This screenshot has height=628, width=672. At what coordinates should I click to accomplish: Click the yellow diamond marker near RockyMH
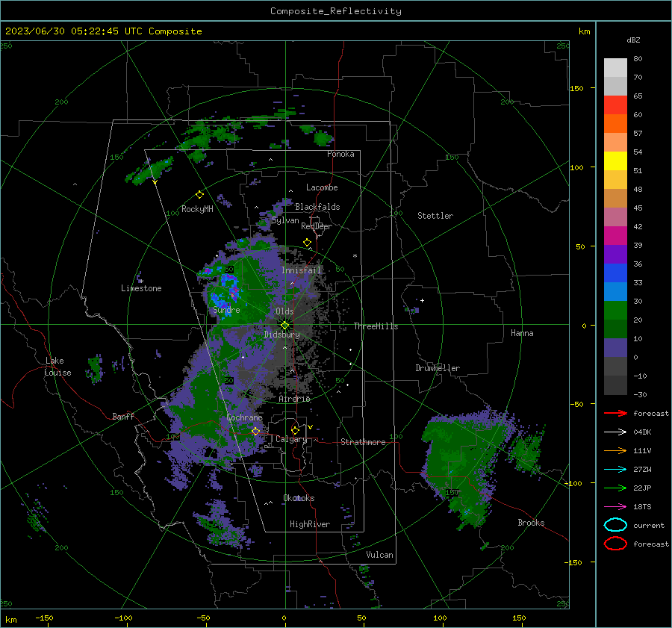coord(199,195)
